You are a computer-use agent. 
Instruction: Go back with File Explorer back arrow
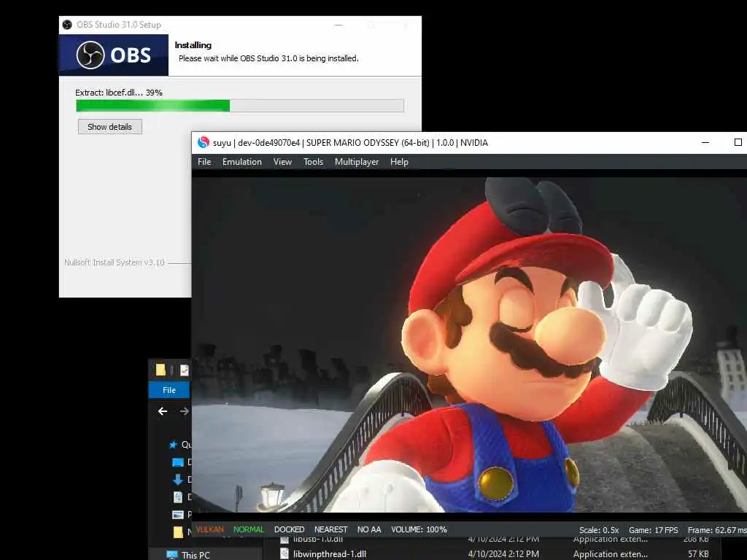pyautogui.click(x=163, y=411)
